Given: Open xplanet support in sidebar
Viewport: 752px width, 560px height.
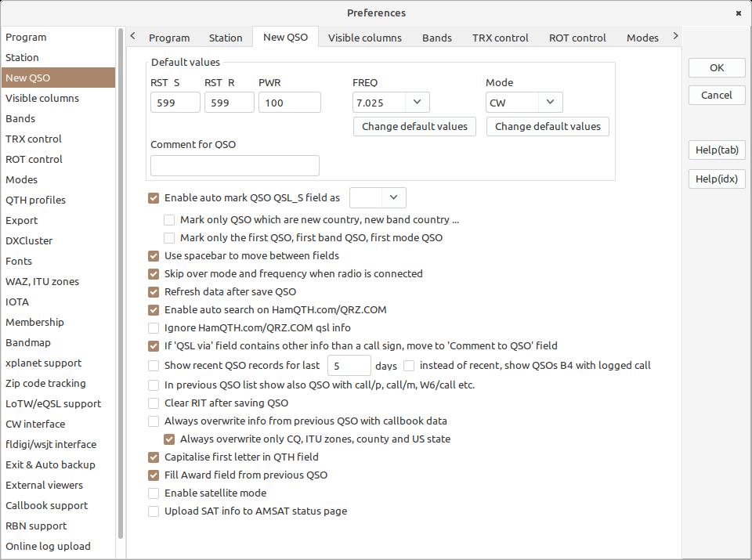Looking at the screenshot, I should coord(58,363).
